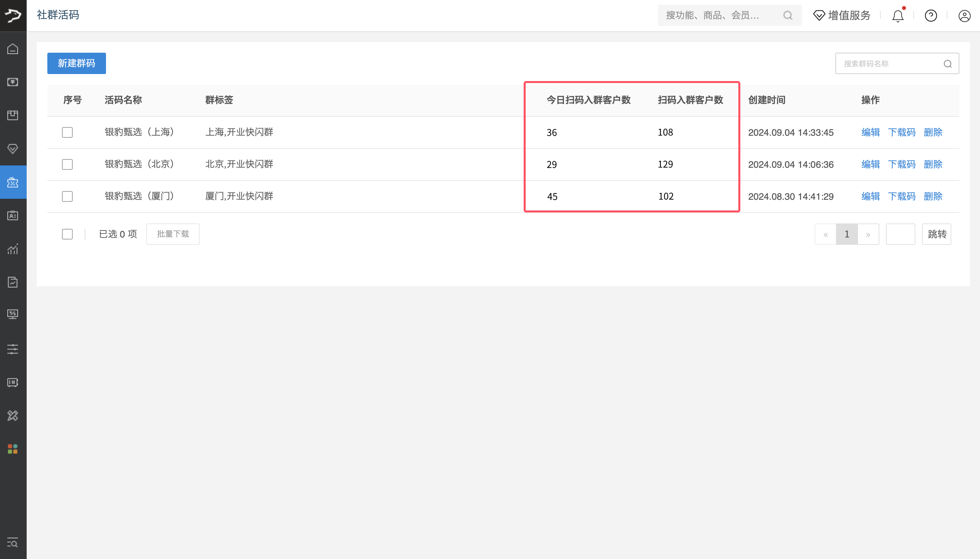Tick checkbox for 银豹甄选（厦门）
The width and height of the screenshot is (980, 559).
point(67,196)
